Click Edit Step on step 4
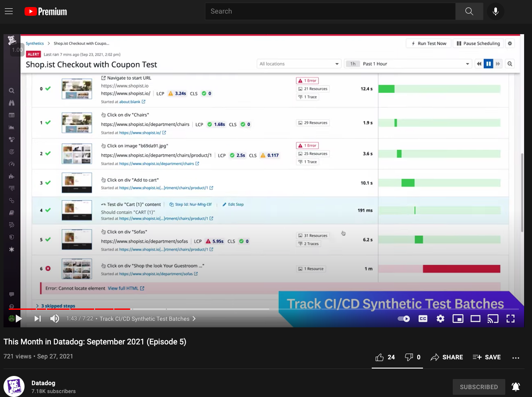Screen dimensions: 532x397 233,204
